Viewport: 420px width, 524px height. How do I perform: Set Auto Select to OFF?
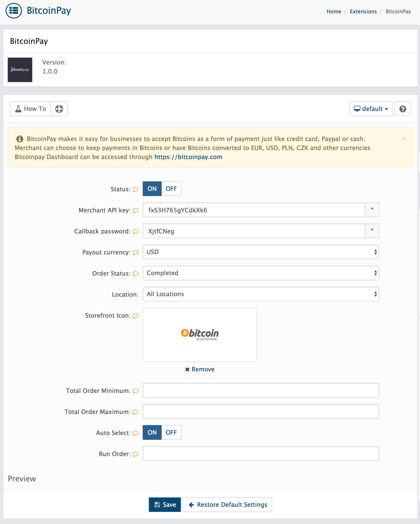coord(171,432)
